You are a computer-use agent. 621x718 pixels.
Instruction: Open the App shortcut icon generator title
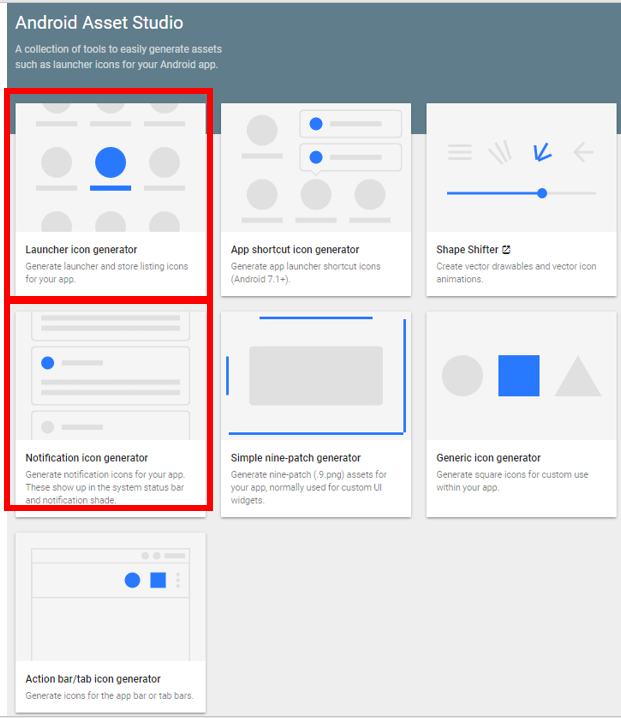point(295,250)
